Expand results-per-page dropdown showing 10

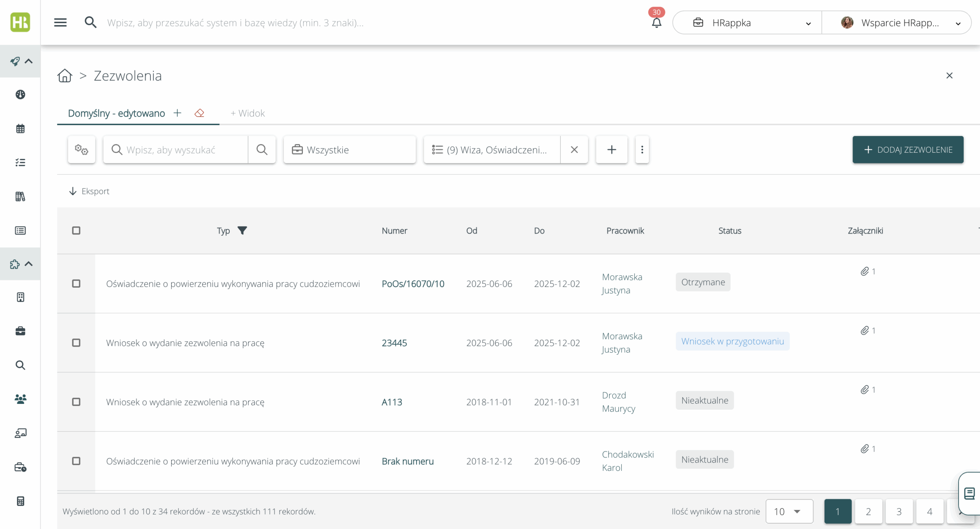[x=789, y=511]
